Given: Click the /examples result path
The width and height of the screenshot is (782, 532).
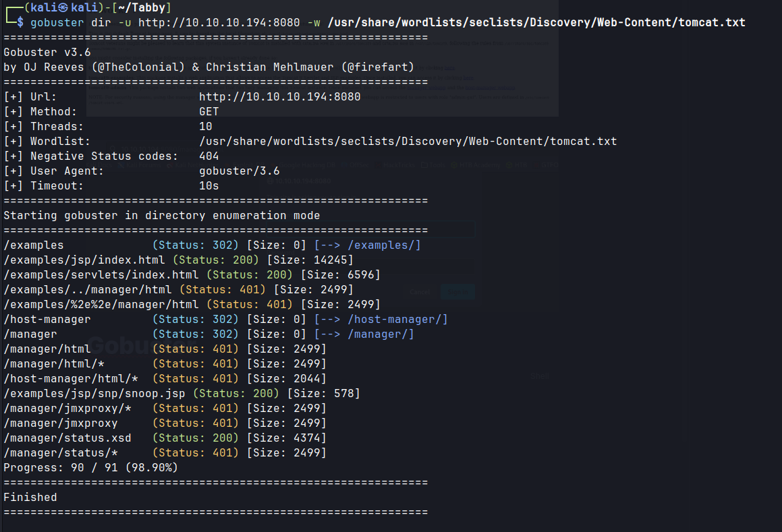Looking at the screenshot, I should point(34,245).
